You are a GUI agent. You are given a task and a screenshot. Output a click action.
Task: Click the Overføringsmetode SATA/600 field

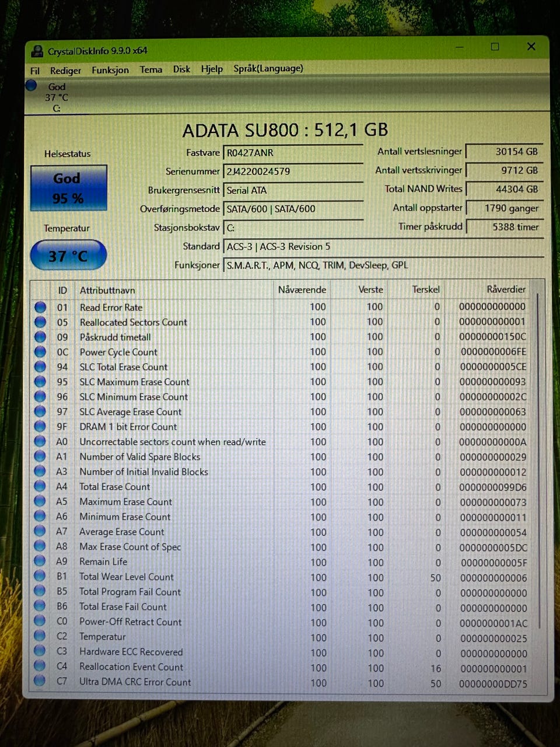pyautogui.click(x=293, y=209)
